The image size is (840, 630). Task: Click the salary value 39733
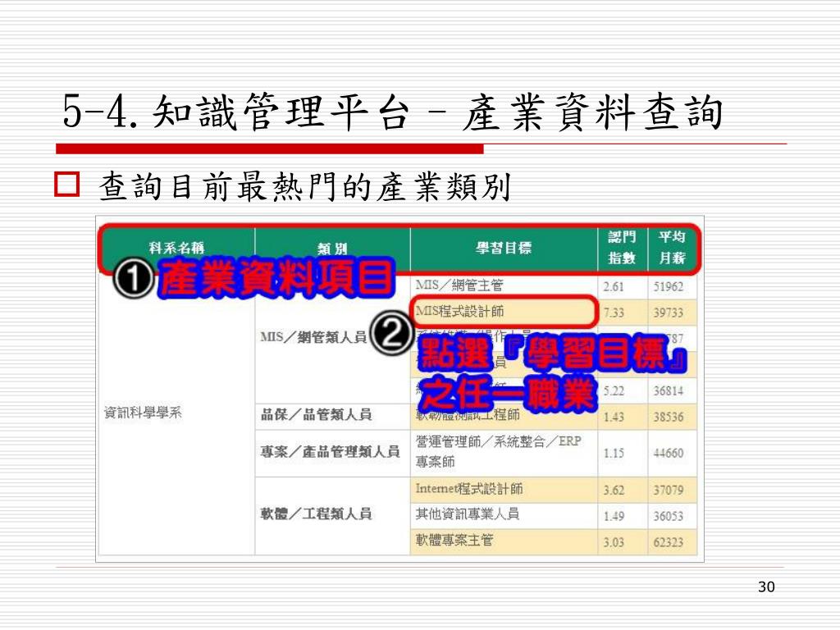click(x=668, y=313)
